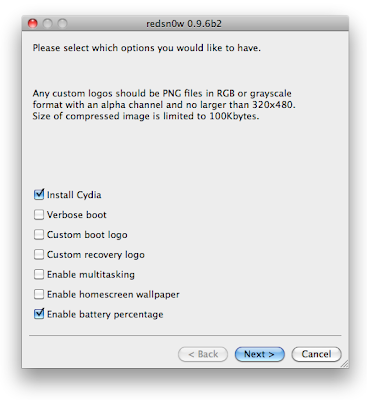Click the redsn0w 0.9.6b2 title bar
The height and width of the screenshot is (400, 367).
(185, 23)
